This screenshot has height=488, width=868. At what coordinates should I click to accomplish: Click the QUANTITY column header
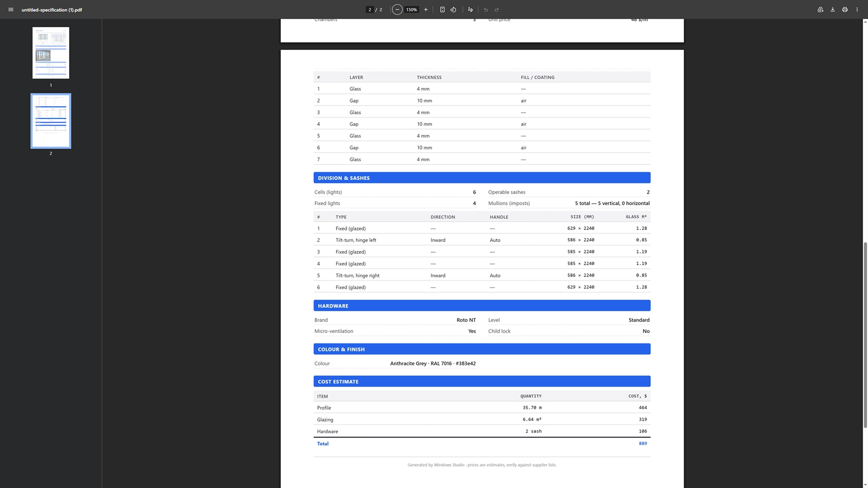pyautogui.click(x=531, y=396)
